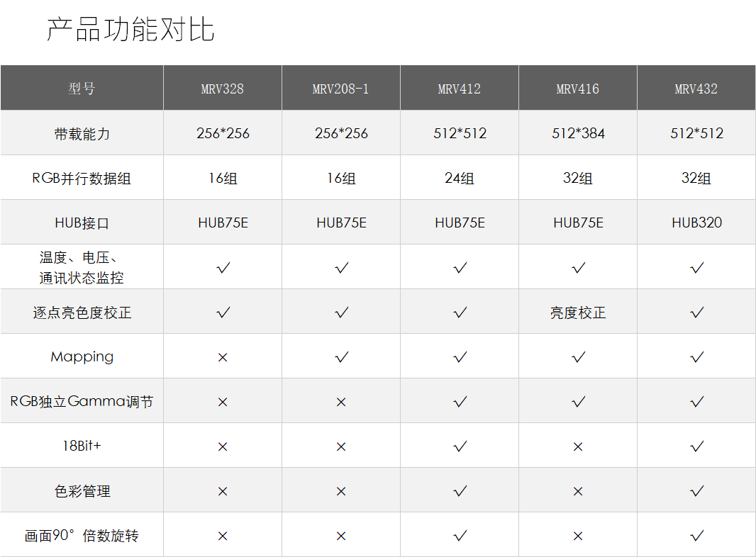Click the RGB独立Gamma调节 cross under MRV208-1

pyautogui.click(x=341, y=402)
